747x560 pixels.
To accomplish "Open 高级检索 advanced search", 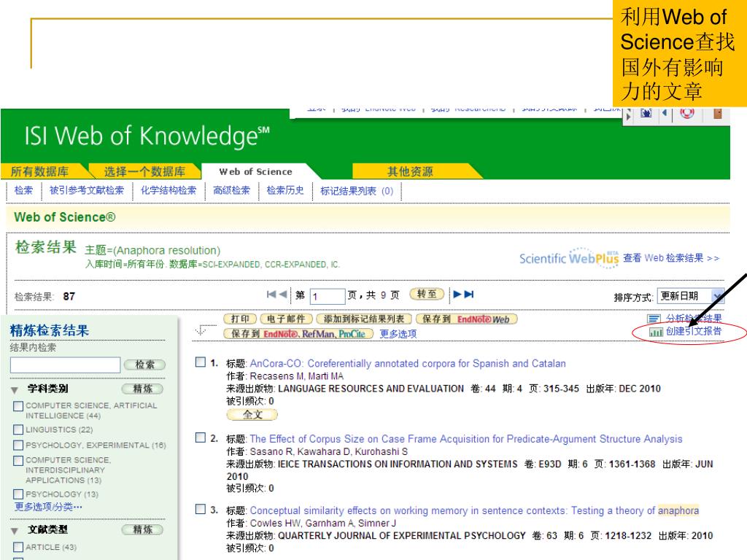I will coord(231,190).
